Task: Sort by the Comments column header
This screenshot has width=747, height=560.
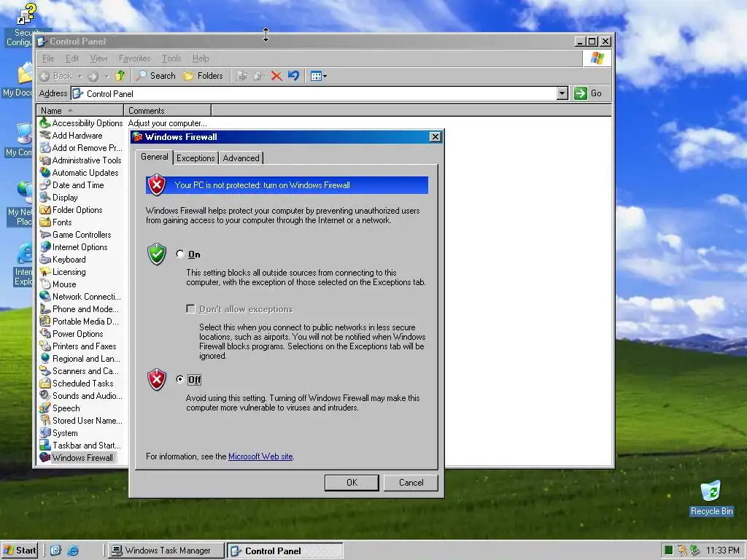Action: pyautogui.click(x=167, y=111)
